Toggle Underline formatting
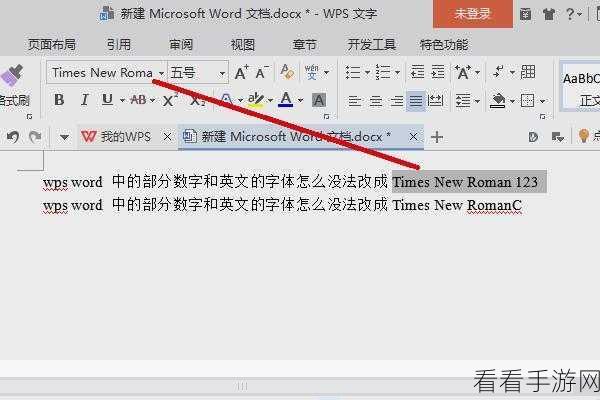Image resolution: width=600 pixels, height=400 pixels. click(108, 100)
